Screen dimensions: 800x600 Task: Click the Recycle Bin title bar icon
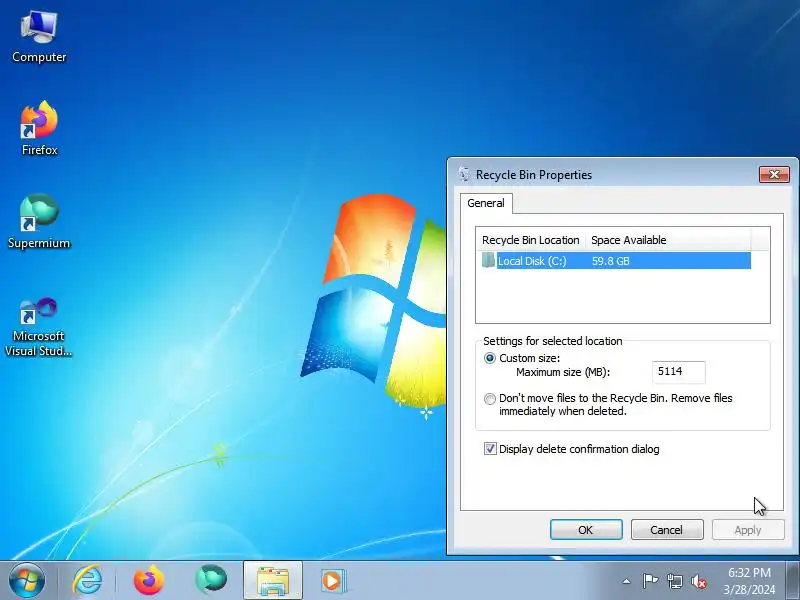tap(464, 174)
